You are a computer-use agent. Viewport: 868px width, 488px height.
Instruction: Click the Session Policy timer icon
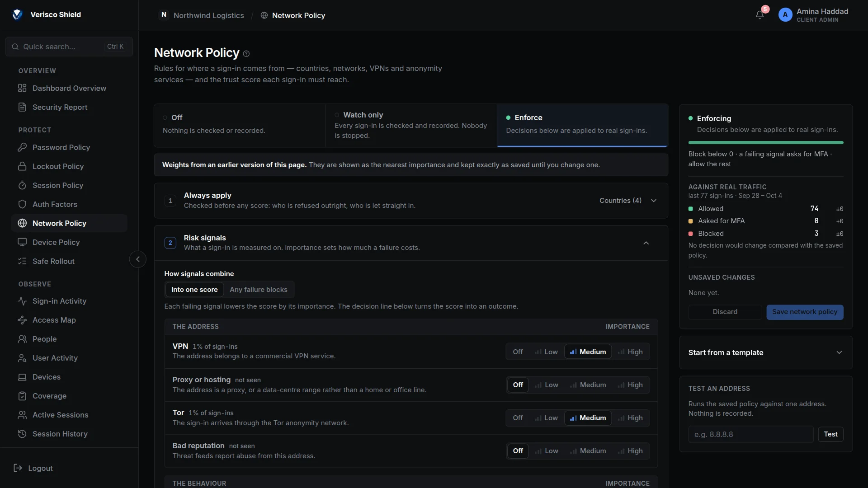[22, 185]
